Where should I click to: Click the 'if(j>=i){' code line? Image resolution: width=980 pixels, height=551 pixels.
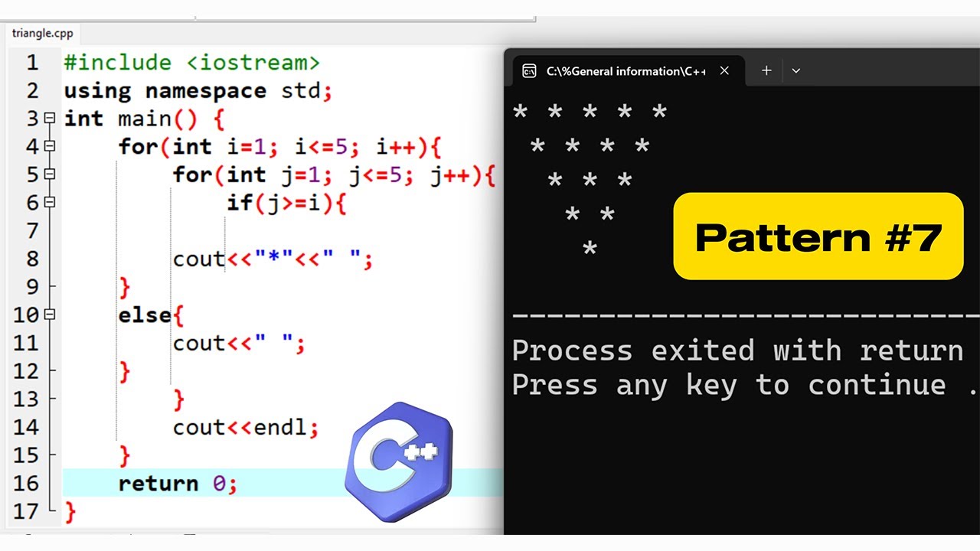(x=287, y=203)
